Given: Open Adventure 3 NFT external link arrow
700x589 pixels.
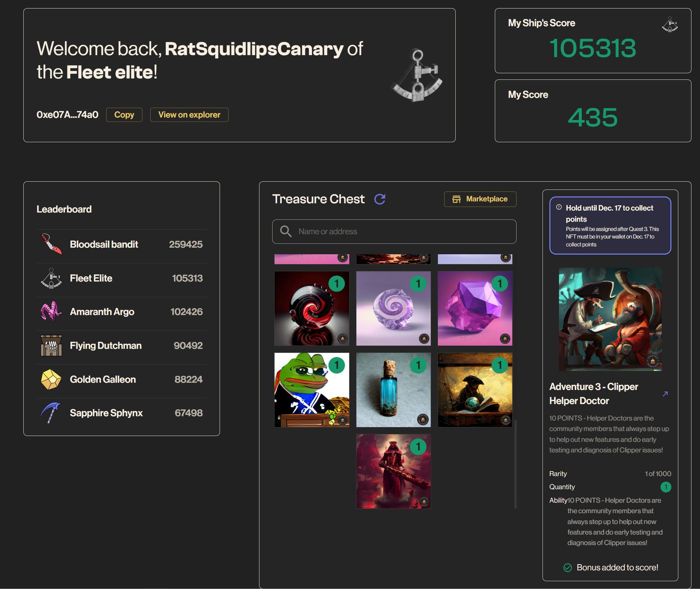Looking at the screenshot, I should 665,394.
